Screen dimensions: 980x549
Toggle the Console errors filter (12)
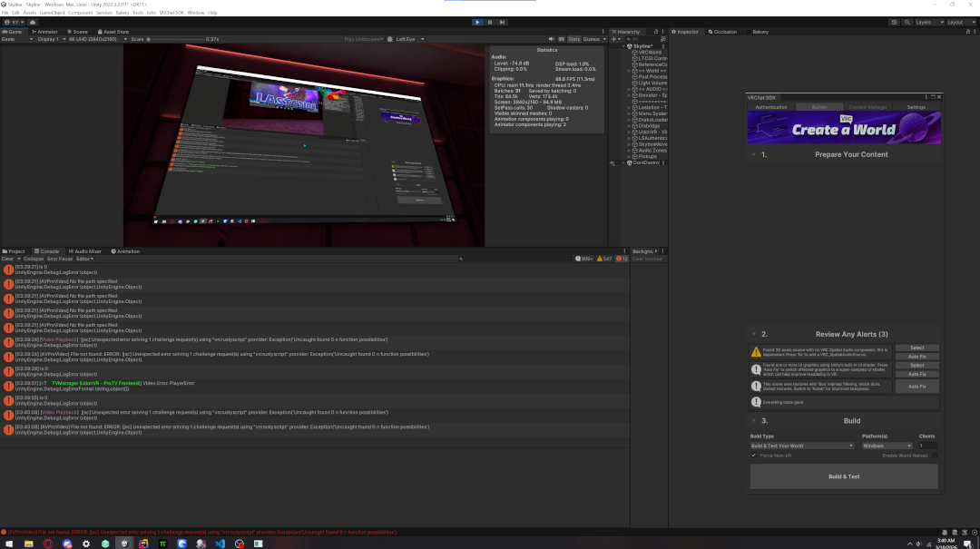[x=622, y=259]
